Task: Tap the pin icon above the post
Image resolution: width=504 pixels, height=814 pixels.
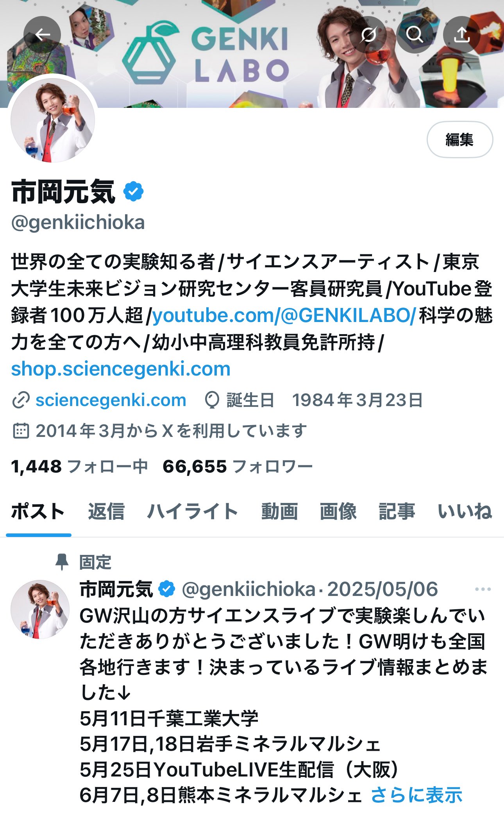Action: coord(62,562)
